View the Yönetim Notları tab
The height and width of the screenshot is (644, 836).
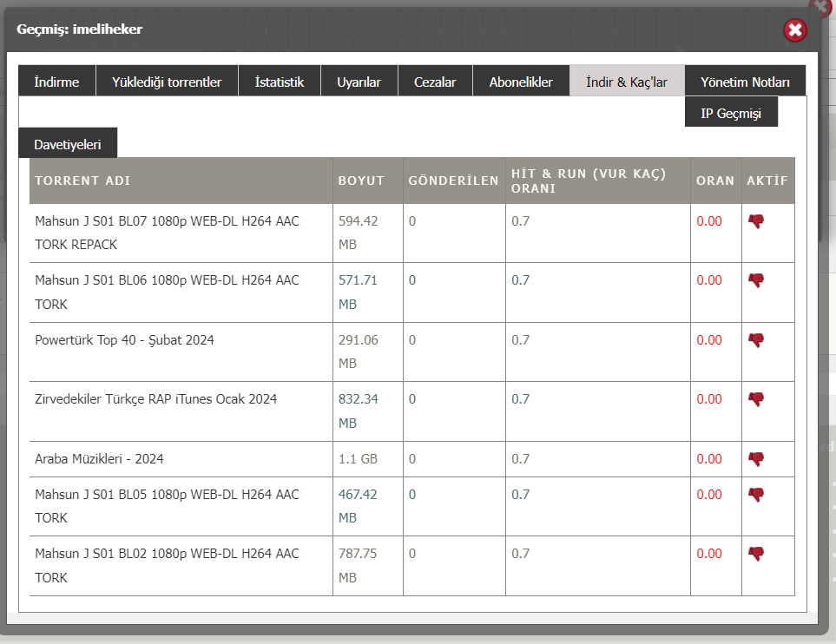pos(745,82)
